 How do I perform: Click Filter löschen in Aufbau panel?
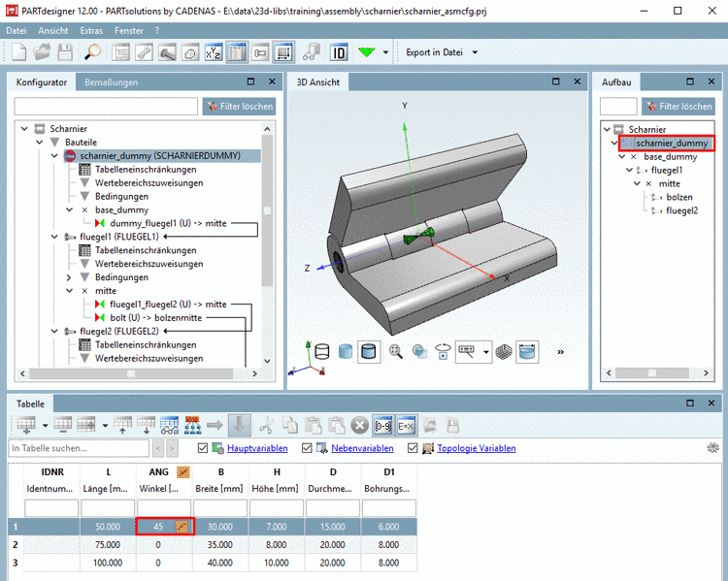click(x=678, y=107)
